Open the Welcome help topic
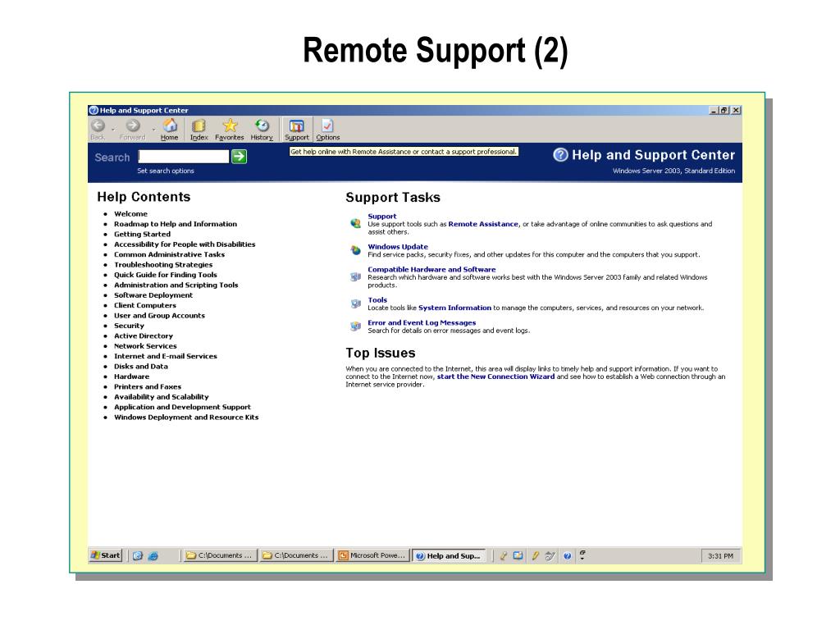This screenshot has height=630, width=840. (130, 214)
